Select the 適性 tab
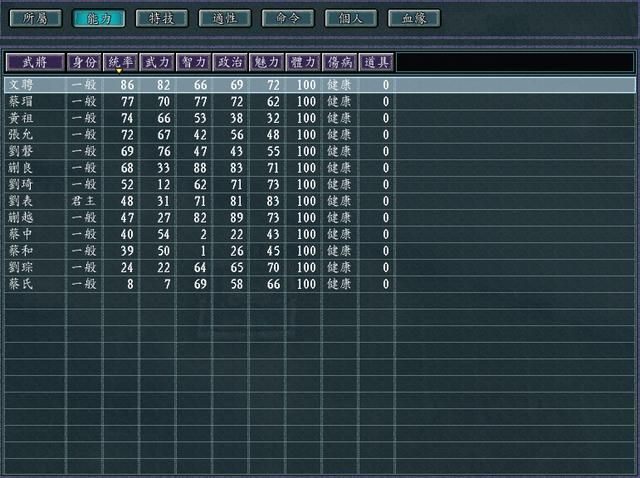The height and width of the screenshot is (478, 640). (x=224, y=18)
